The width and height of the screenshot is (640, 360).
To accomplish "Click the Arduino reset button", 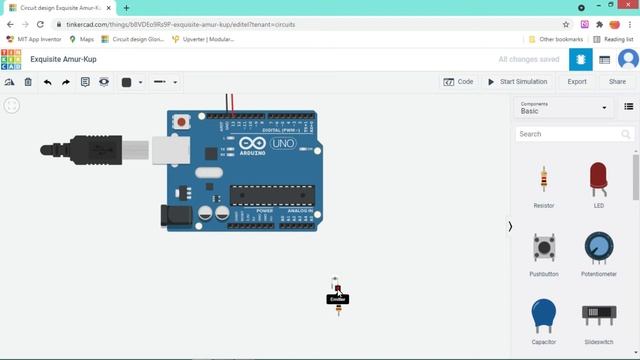I will (x=181, y=122).
